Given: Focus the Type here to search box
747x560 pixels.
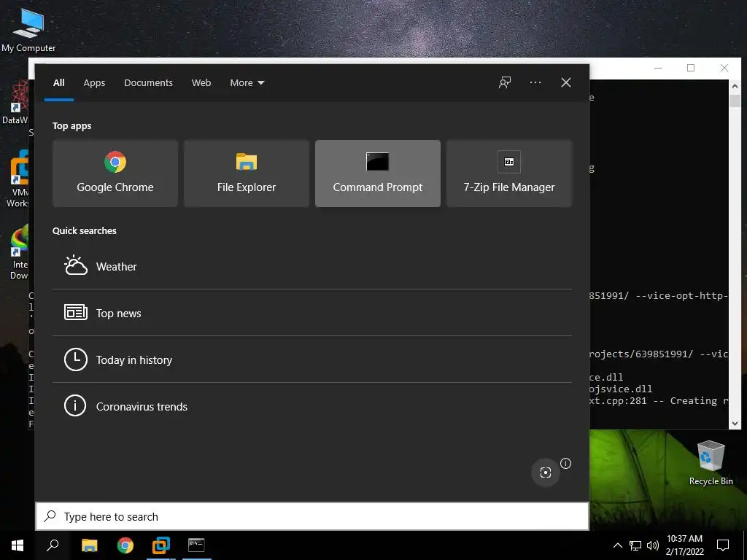Looking at the screenshot, I should [312, 516].
